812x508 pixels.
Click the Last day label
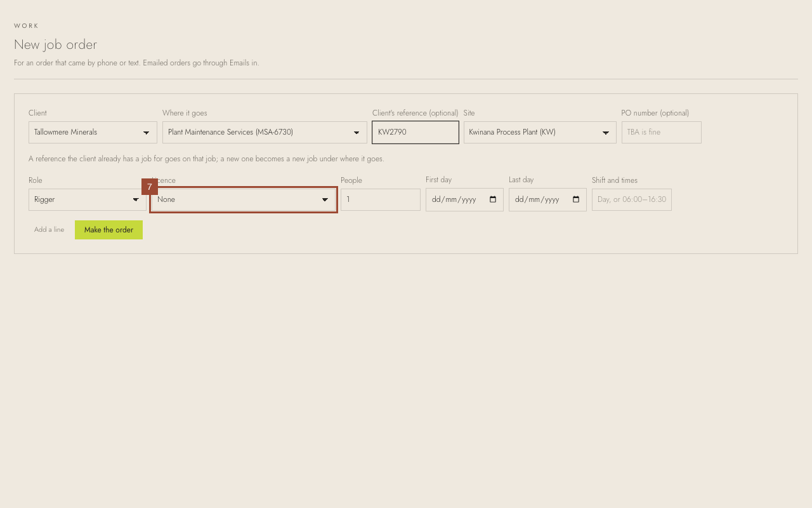click(x=521, y=180)
